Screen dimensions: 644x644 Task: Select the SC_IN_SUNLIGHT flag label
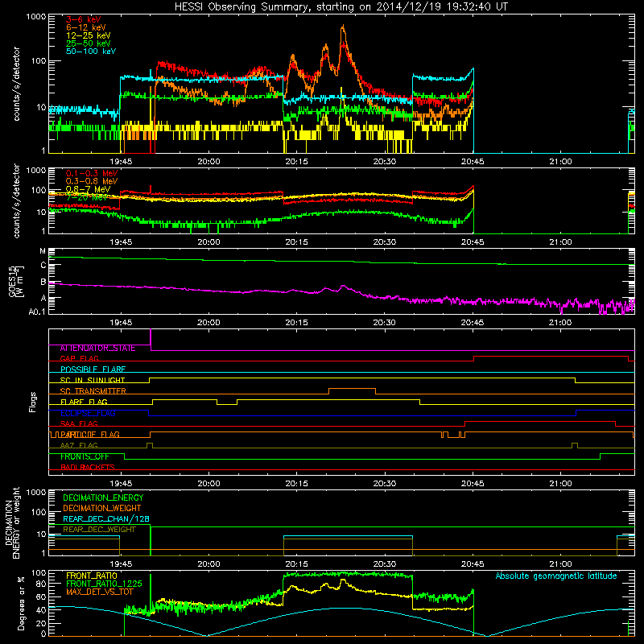(93, 380)
